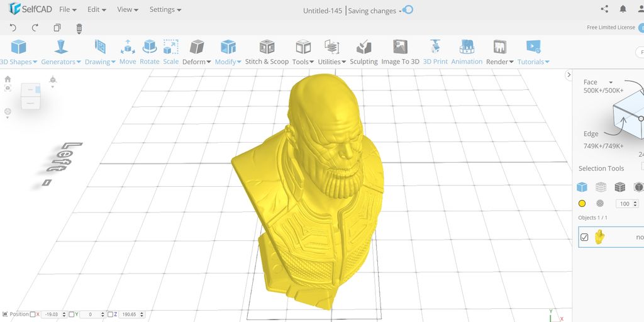Open the Animation tool
Viewport: 644px width, 322px height.
(467, 52)
